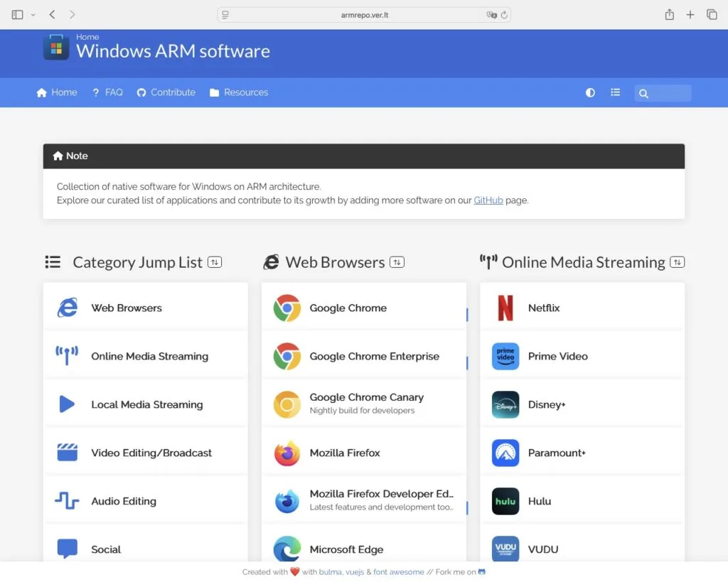
Task: Click the VUDU icon
Action: [505, 549]
